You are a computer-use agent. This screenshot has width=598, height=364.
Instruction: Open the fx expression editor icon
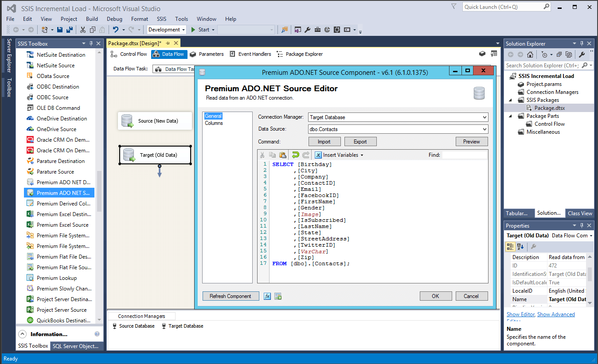[267, 296]
